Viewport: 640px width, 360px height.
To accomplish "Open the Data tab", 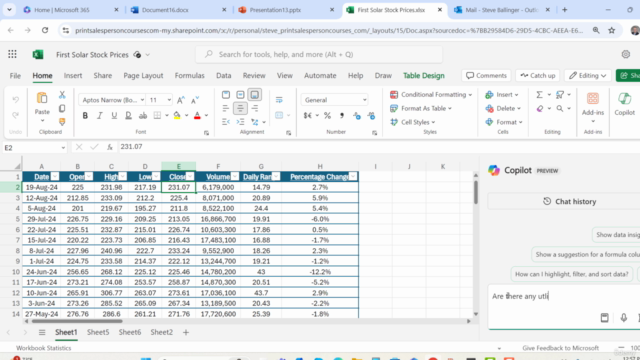I will pyautogui.click(x=224, y=76).
